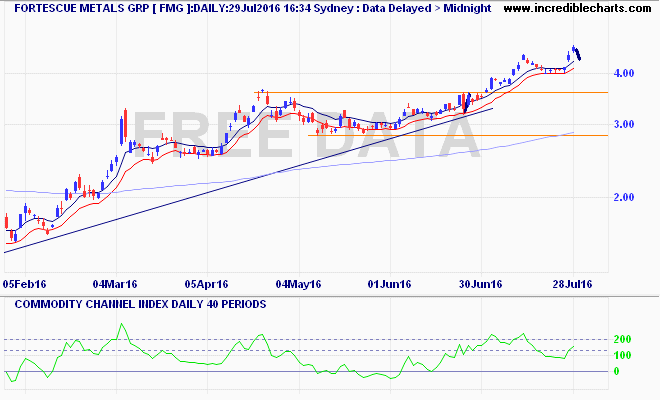The image size is (660, 400).
Task: Click the 4.00 price axis label
Action: point(625,74)
